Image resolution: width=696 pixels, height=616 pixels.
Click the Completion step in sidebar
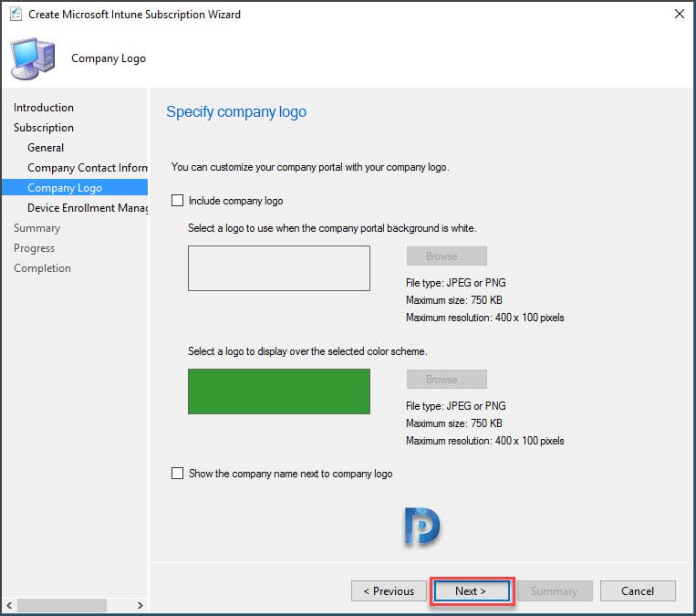click(42, 268)
